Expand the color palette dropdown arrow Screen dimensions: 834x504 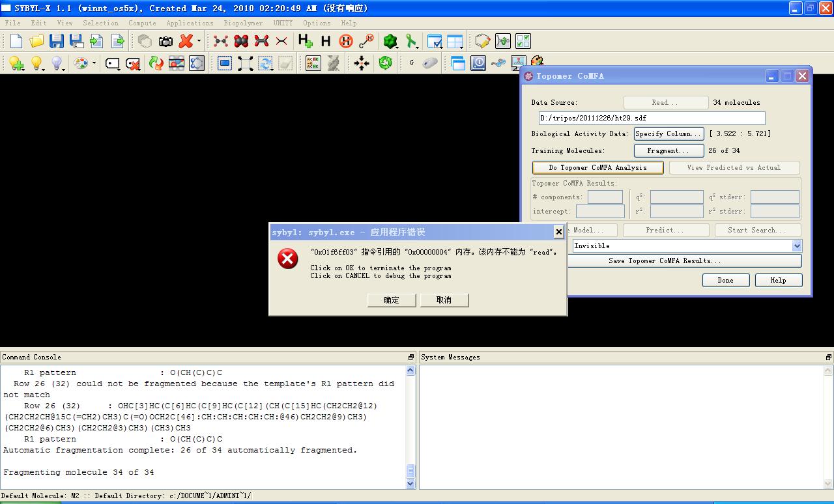coord(94,63)
